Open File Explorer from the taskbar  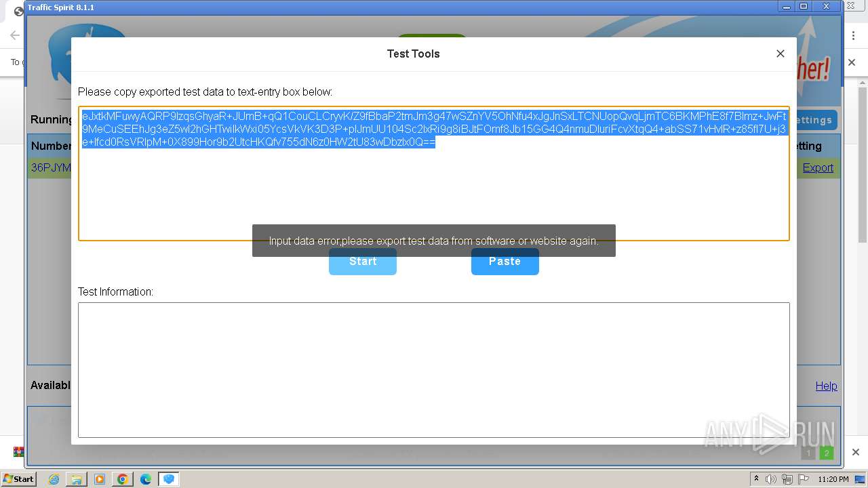click(77, 479)
